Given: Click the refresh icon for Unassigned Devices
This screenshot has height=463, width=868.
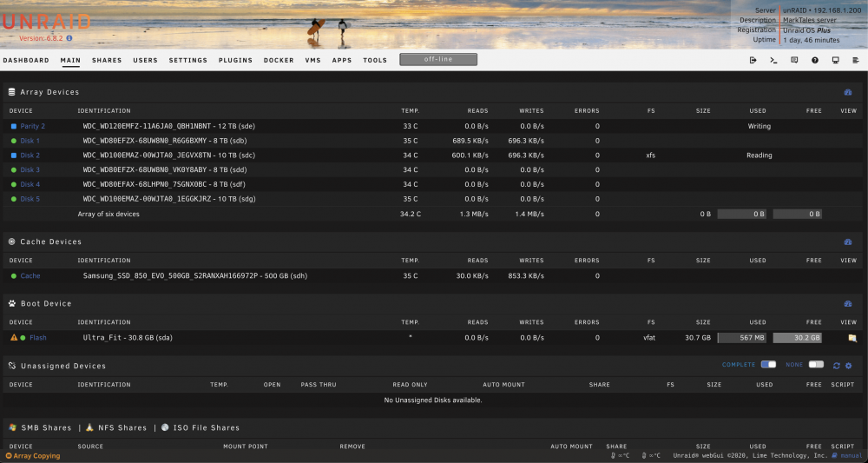Looking at the screenshot, I should [x=837, y=366].
